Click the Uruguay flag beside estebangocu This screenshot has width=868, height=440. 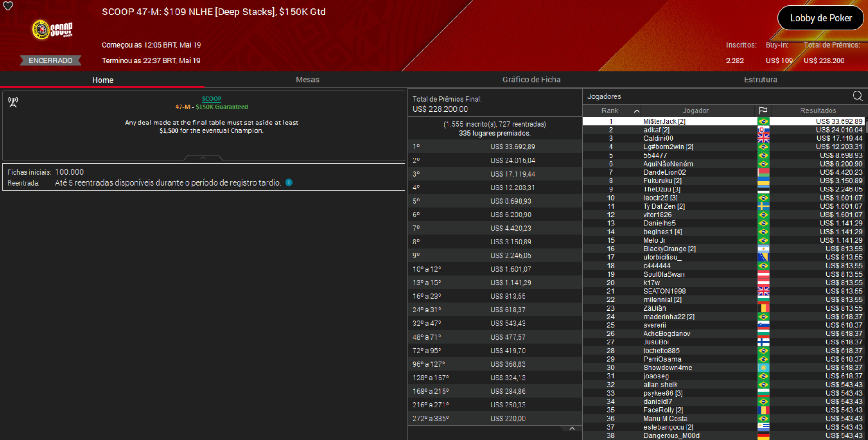coord(763,427)
